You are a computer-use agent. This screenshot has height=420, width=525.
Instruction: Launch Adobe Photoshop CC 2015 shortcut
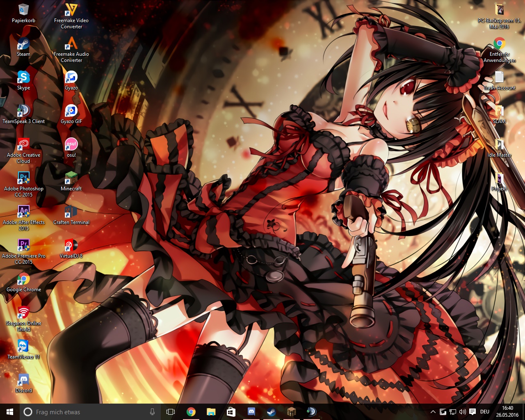click(23, 178)
